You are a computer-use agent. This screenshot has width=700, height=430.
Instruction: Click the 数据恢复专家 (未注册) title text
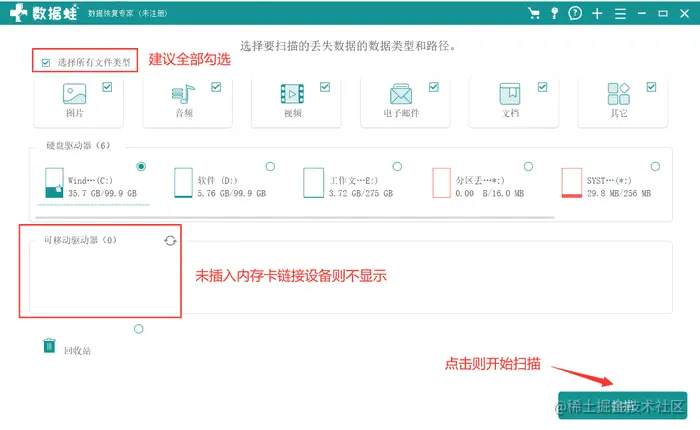tap(127, 13)
